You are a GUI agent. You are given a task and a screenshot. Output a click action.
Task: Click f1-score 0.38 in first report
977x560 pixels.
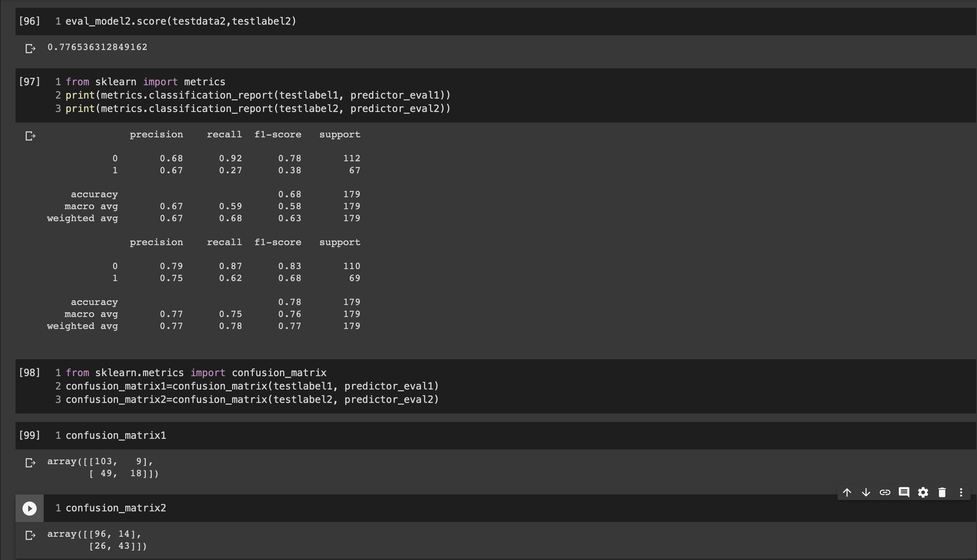(x=290, y=170)
